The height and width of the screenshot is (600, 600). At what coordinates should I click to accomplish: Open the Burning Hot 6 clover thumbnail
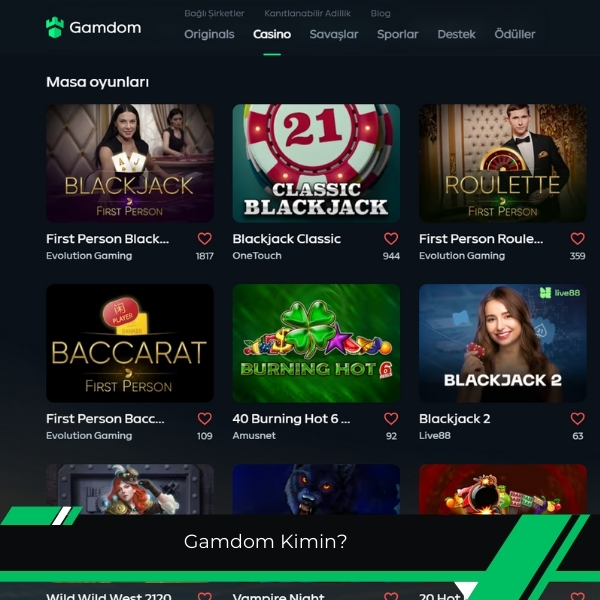pyautogui.click(x=316, y=343)
